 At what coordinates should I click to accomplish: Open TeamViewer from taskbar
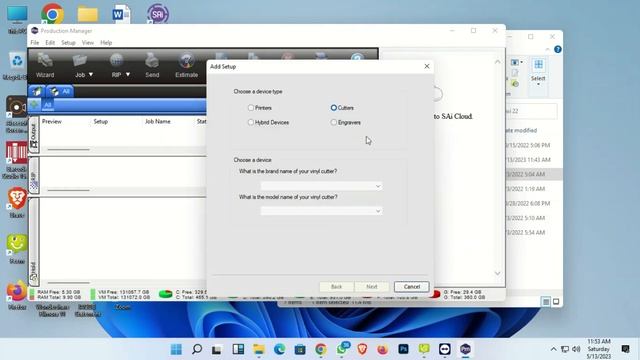444,349
